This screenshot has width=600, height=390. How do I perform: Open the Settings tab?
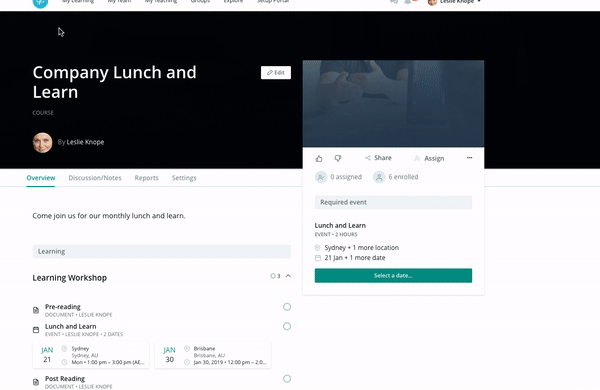(184, 178)
